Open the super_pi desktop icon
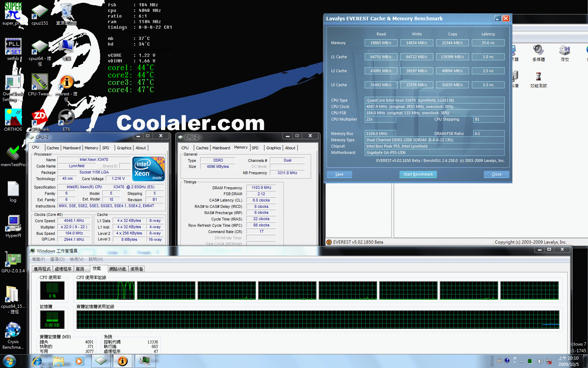588x368 pixels. (x=13, y=12)
